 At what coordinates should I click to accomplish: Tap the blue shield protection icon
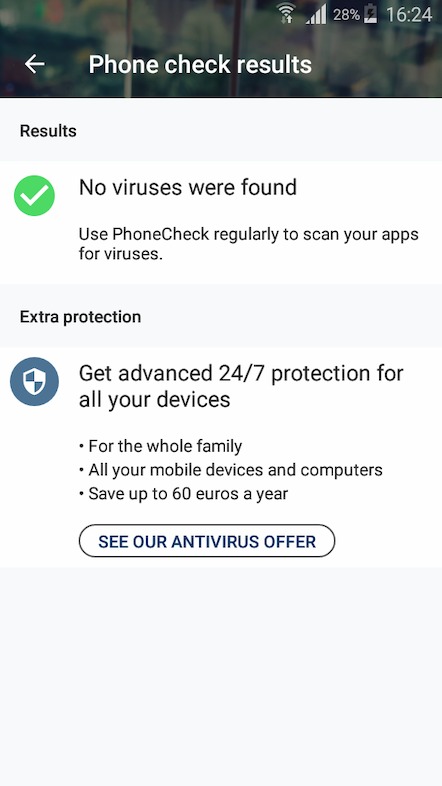pos(34,381)
